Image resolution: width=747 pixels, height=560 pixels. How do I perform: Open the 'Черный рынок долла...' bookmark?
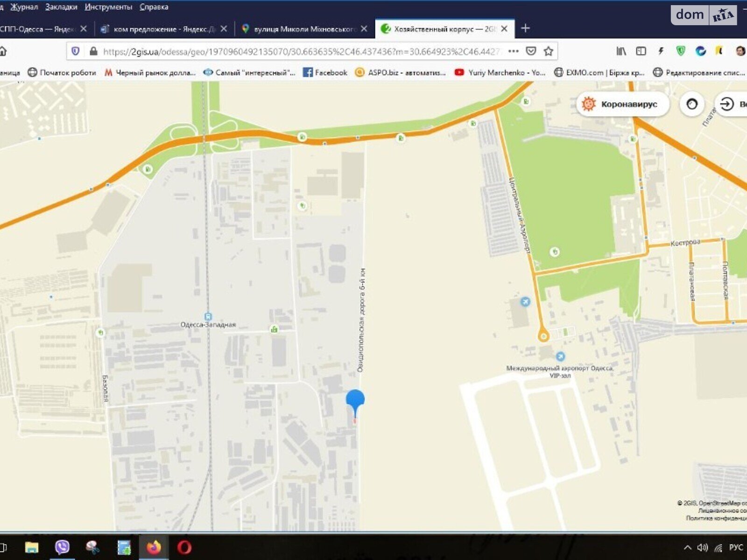pos(150,72)
